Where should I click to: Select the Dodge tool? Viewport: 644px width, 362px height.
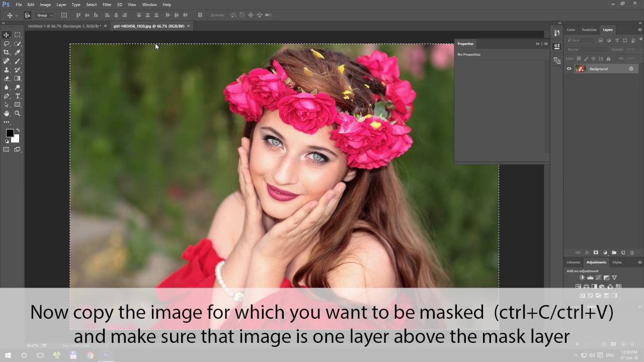click(18, 87)
